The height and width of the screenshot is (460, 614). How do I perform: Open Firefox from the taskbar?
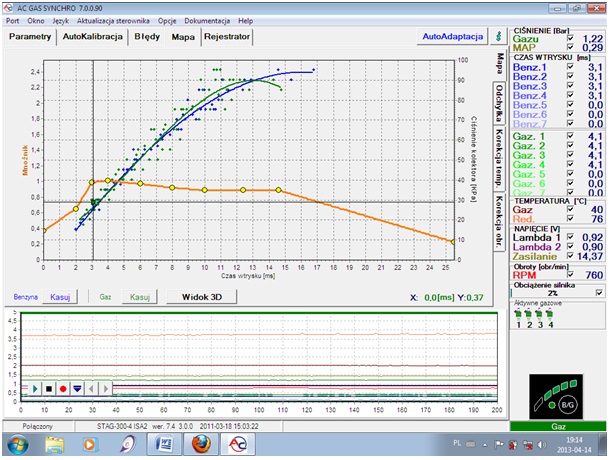coord(201,443)
